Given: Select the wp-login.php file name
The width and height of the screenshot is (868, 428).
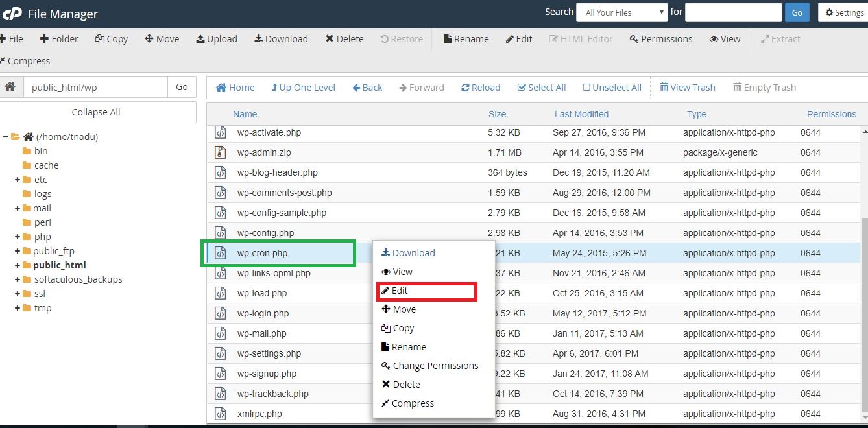Looking at the screenshot, I should [263, 313].
